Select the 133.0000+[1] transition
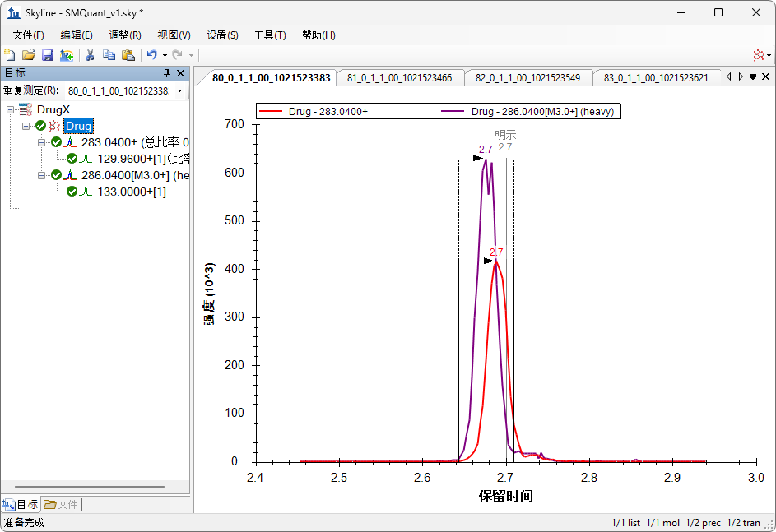This screenshot has height=532, width=776. pyautogui.click(x=132, y=192)
